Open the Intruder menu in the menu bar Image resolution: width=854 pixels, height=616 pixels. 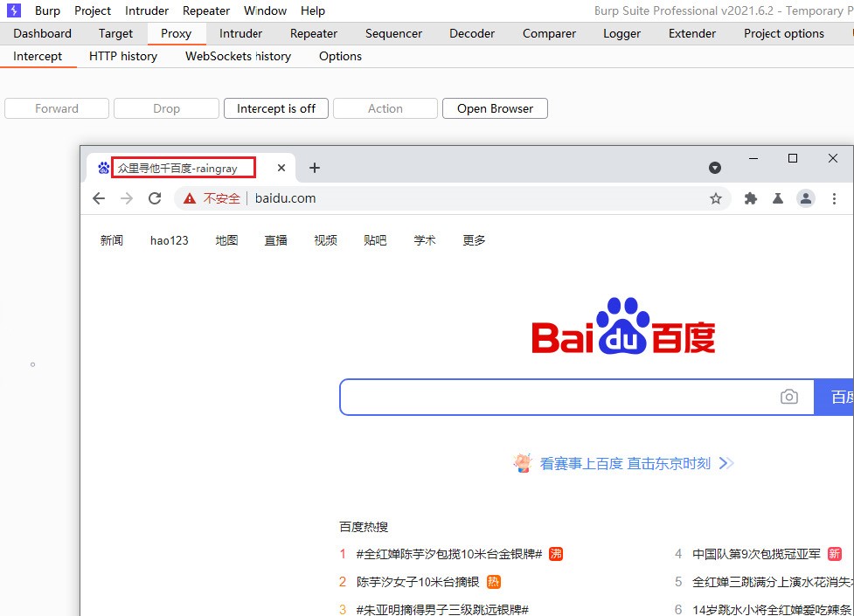click(147, 10)
